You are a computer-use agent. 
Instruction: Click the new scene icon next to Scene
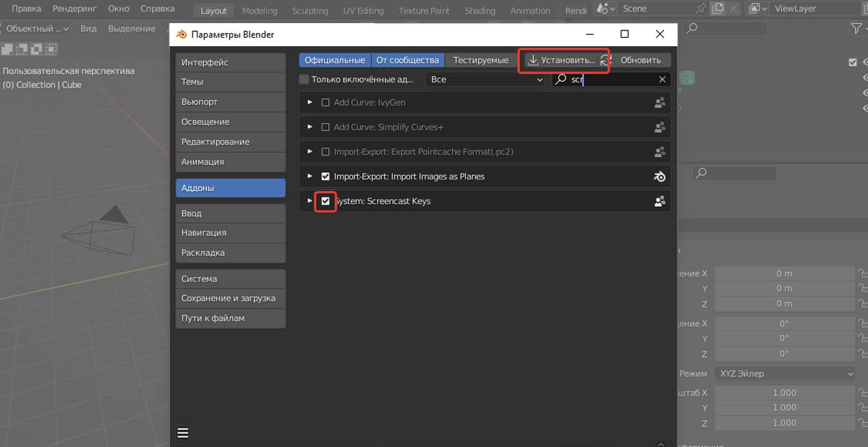tap(718, 9)
